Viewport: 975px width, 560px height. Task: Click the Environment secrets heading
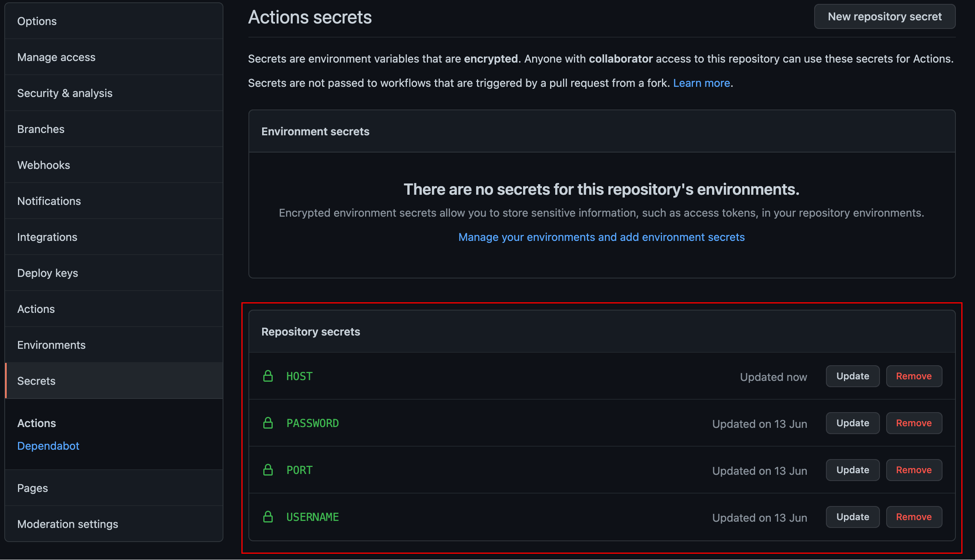point(315,131)
